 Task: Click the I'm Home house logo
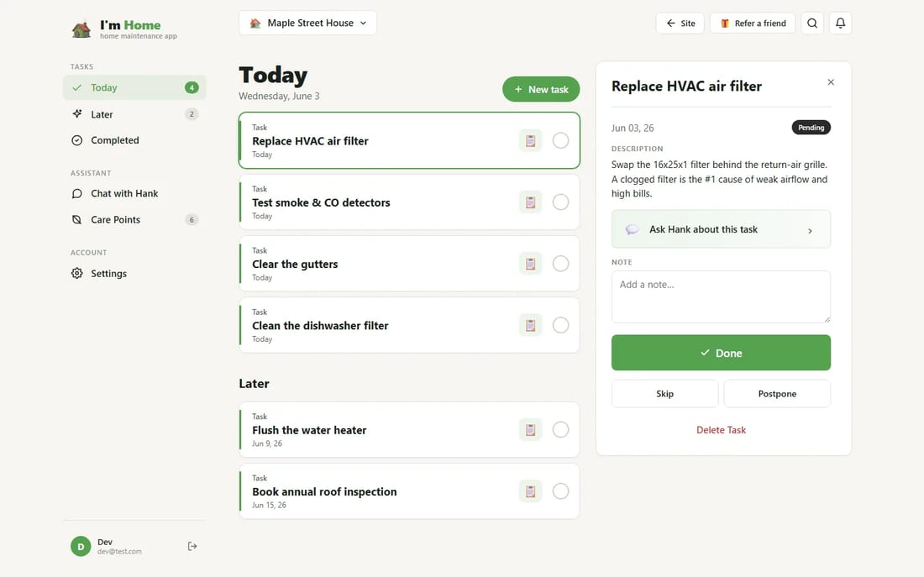coord(81,29)
